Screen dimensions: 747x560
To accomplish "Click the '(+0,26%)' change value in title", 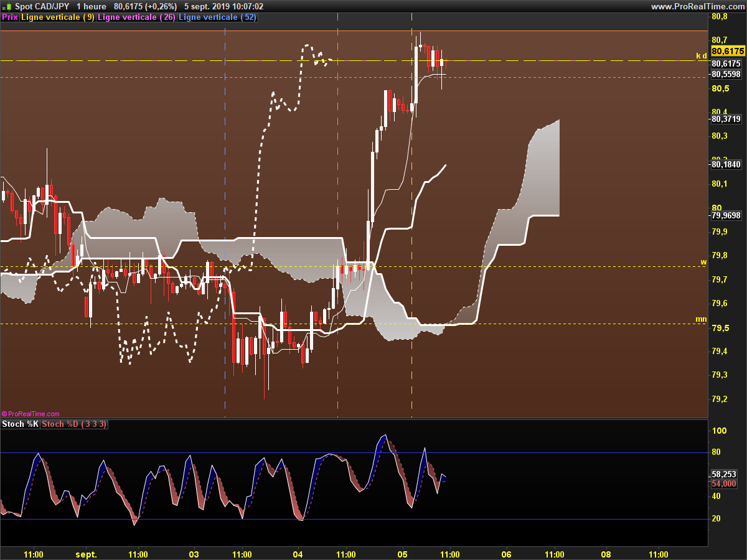I will pos(160,6).
